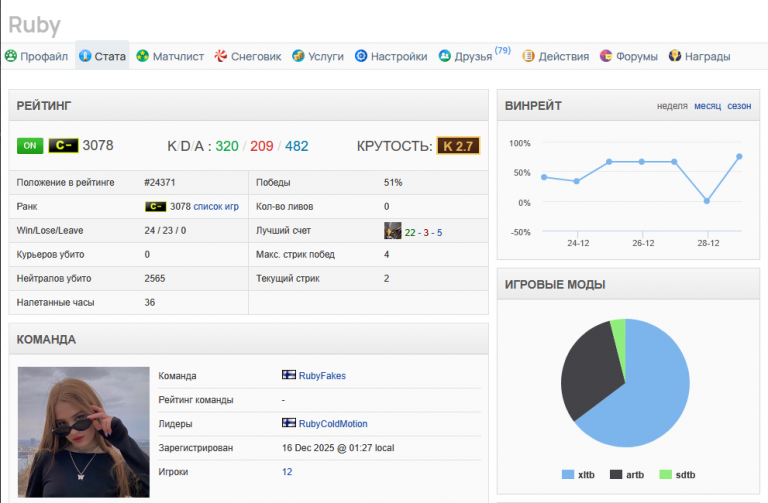Image resolution: width=768 pixels, height=503 pixels.
Task: Click the Настройки gear icon
Action: (x=361, y=56)
